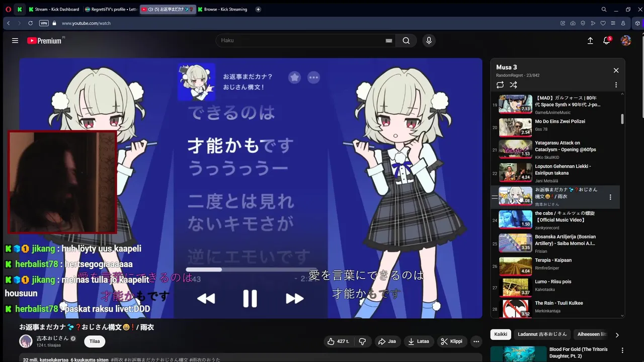Start voice search with microphone icon
The image size is (644, 362).
click(429, 41)
